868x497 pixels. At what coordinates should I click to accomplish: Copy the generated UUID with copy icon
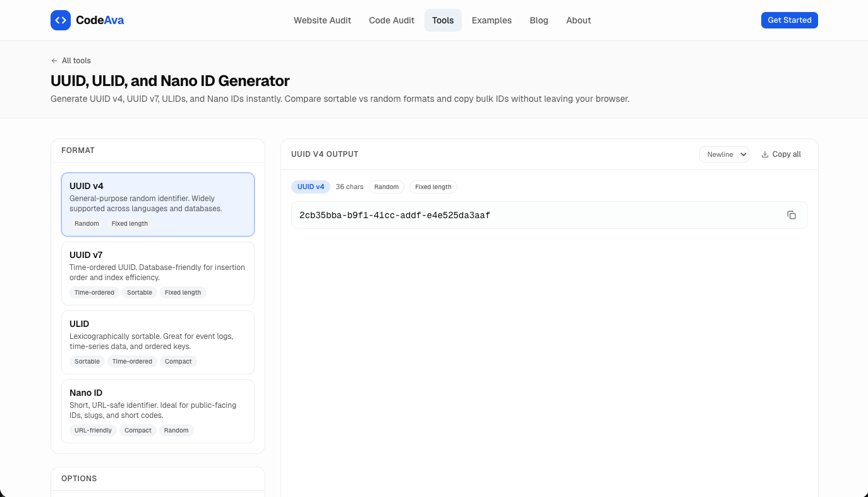click(x=792, y=215)
